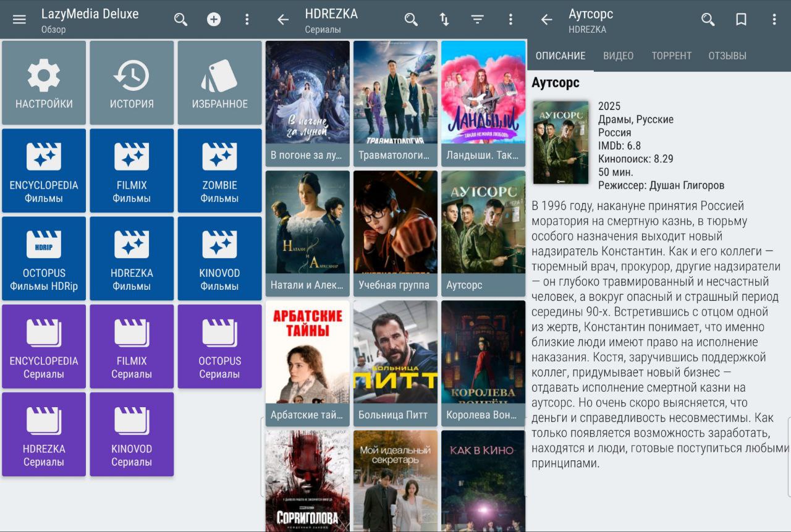Open the 'В погоне за луной' series card
The height and width of the screenshot is (532, 791).
pyautogui.click(x=308, y=104)
